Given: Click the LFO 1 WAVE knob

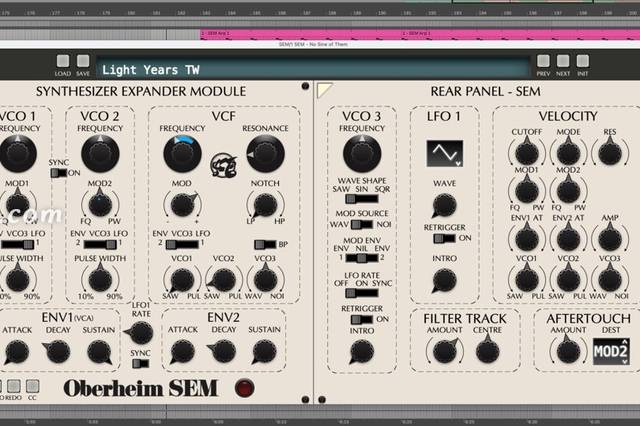Looking at the screenshot, I should (x=444, y=205).
